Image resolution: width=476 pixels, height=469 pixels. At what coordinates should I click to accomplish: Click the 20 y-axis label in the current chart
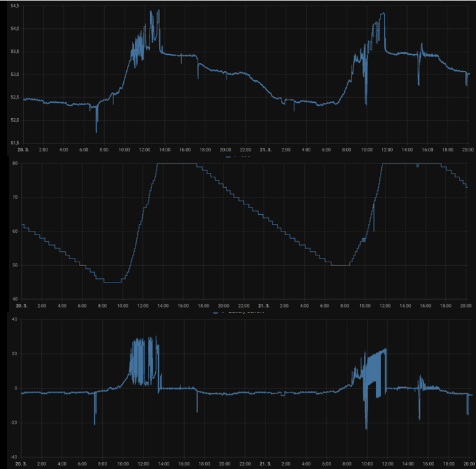tap(15, 354)
